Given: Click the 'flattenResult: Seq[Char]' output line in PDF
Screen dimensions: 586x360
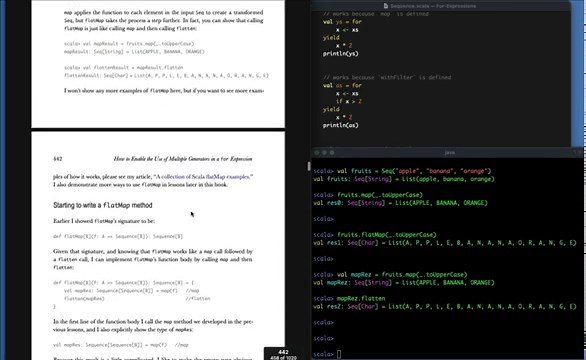Looking at the screenshot, I should [166, 76].
